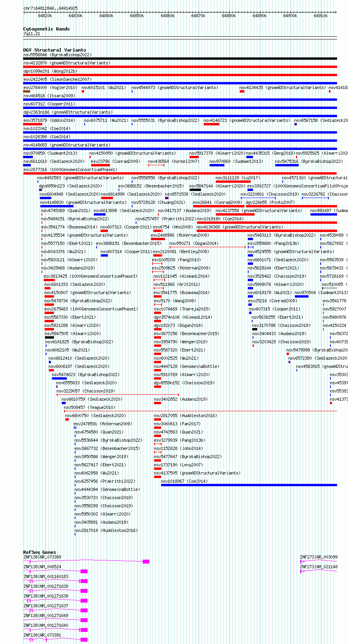
Task: Select ZNF138|NM_001271637 transcript label
Action: 46,606
